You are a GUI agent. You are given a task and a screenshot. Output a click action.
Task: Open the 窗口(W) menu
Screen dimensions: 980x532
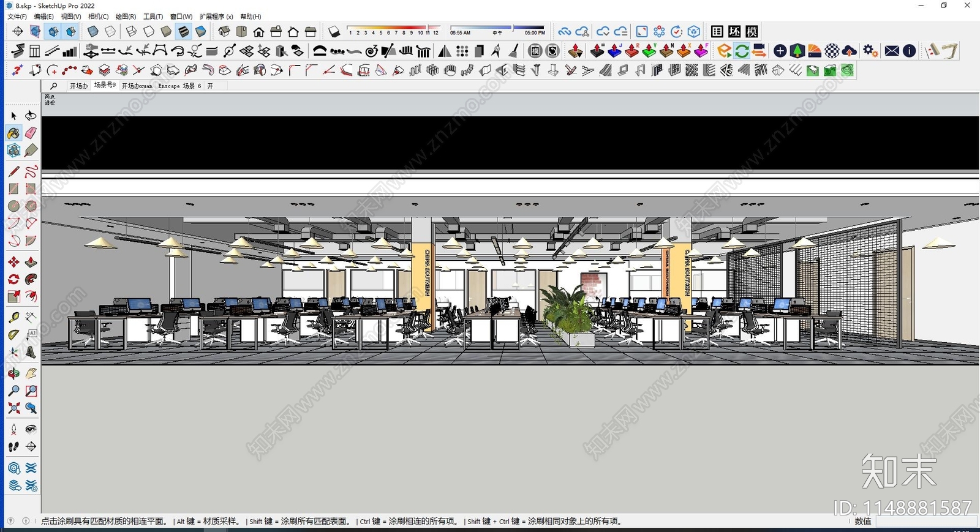click(181, 17)
